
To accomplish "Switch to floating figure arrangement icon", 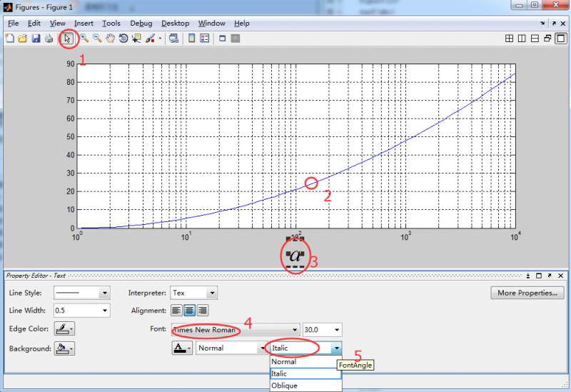I will (x=547, y=39).
